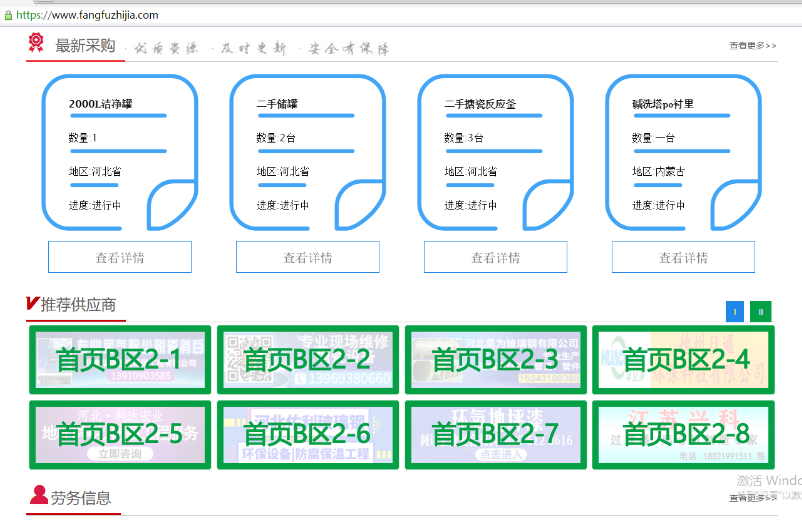The image size is (802, 521).
Task: Switch to supplier page II green button
Action: point(761,311)
